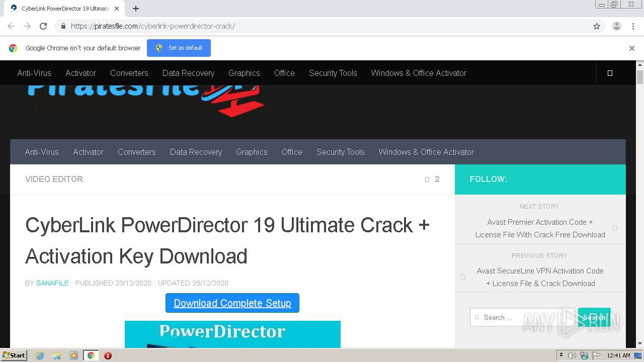Select Security Tools in gray navigation bar
Image resolution: width=644 pixels, height=362 pixels.
(x=341, y=152)
